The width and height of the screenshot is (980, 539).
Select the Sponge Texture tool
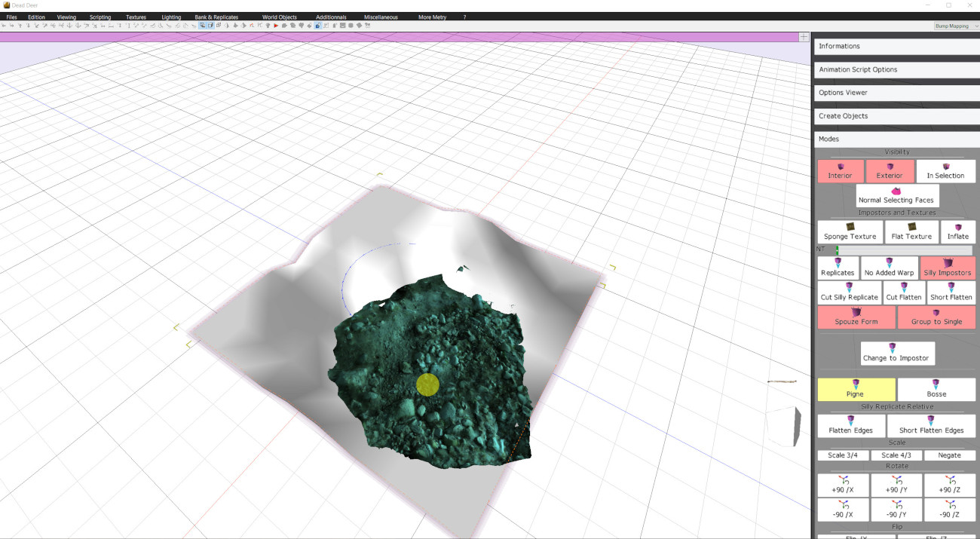point(850,231)
